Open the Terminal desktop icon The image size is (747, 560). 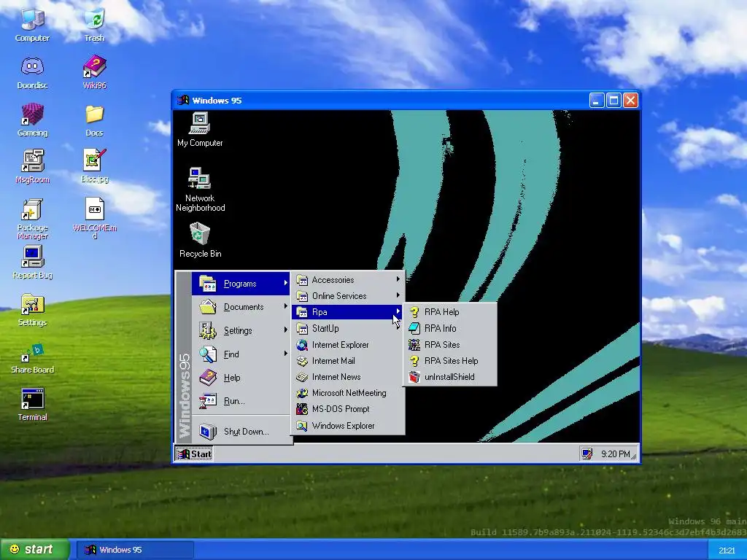point(32,405)
